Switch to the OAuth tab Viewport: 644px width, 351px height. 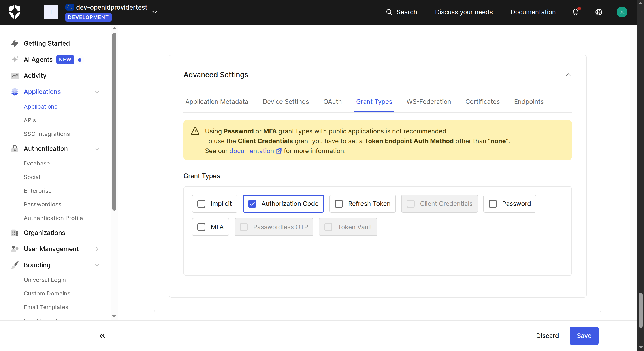tap(332, 102)
